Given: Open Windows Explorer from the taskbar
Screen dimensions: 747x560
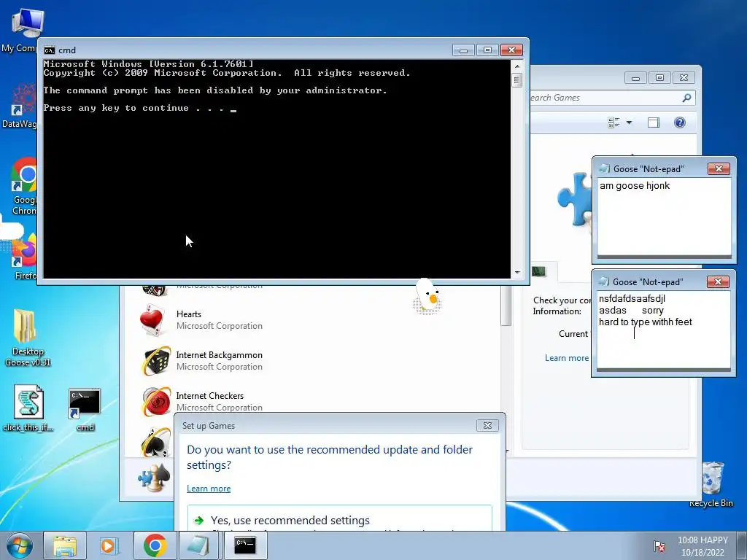Looking at the screenshot, I should 65,545.
